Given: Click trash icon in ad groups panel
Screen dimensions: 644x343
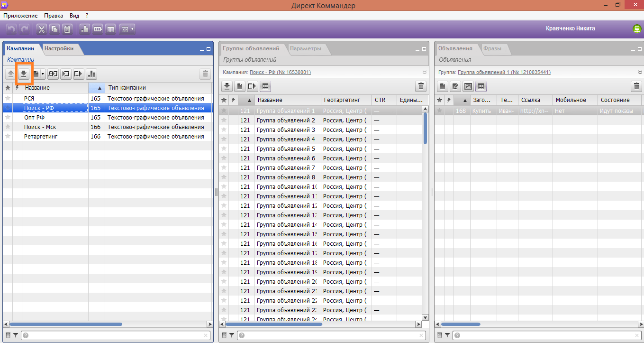Looking at the screenshot, I should click(421, 86).
